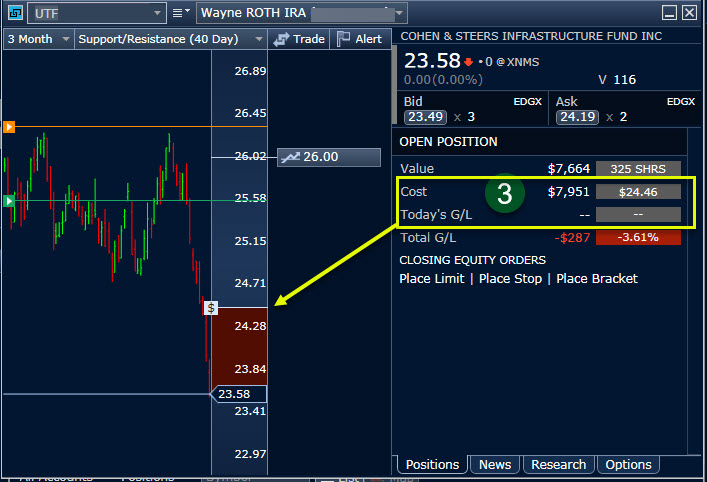Image resolution: width=707 pixels, height=482 pixels.
Task: Click the dollar sign cost basis marker
Action: pyautogui.click(x=211, y=308)
